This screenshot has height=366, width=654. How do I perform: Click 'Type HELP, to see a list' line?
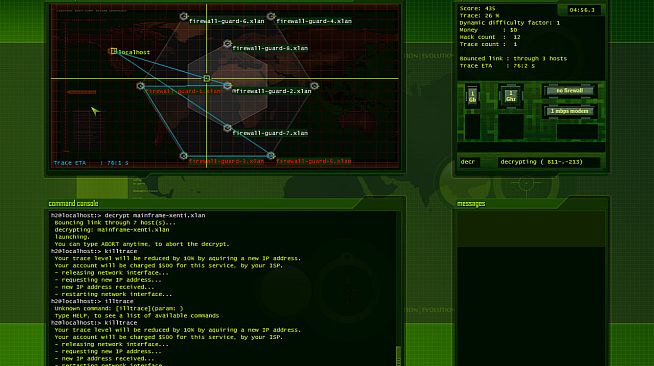[x=137, y=316]
